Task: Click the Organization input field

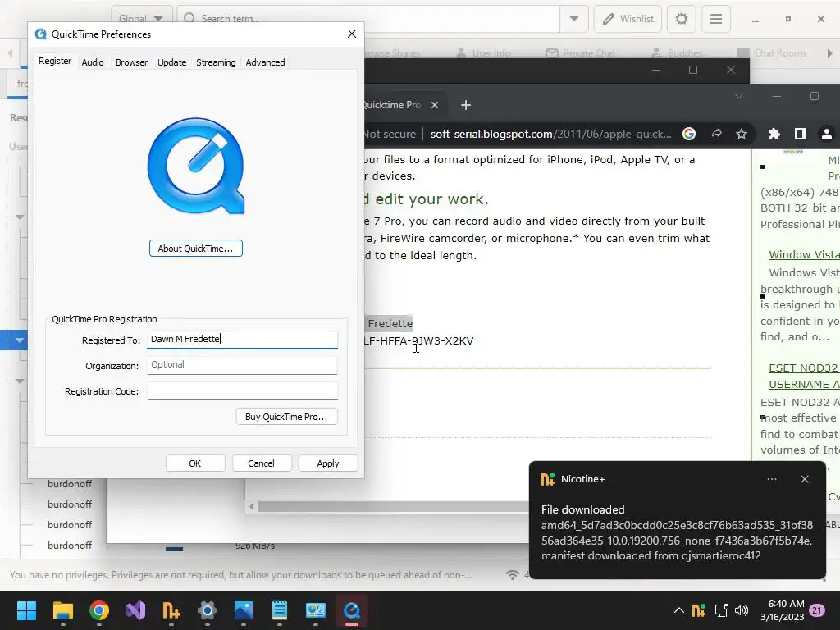Action: pos(242,365)
